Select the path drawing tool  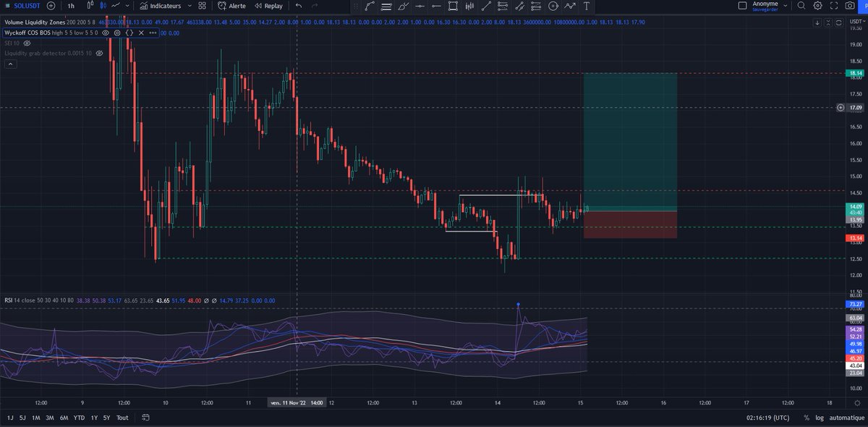point(370,6)
